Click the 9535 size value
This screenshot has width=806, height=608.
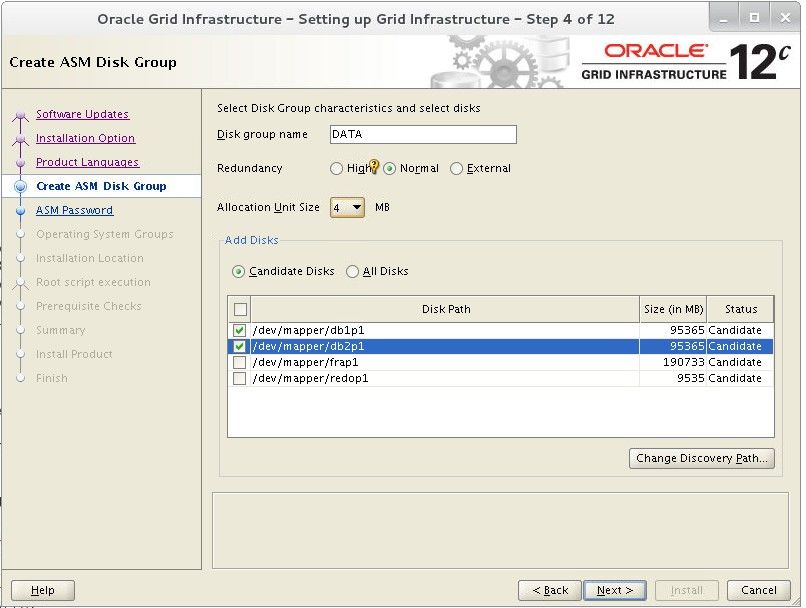690,378
